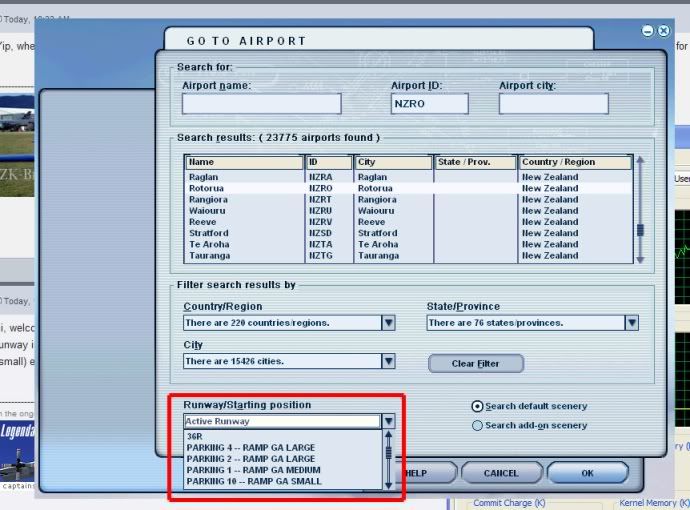Select 36R runway from the list
The height and width of the screenshot is (510, 690).
click(195, 436)
